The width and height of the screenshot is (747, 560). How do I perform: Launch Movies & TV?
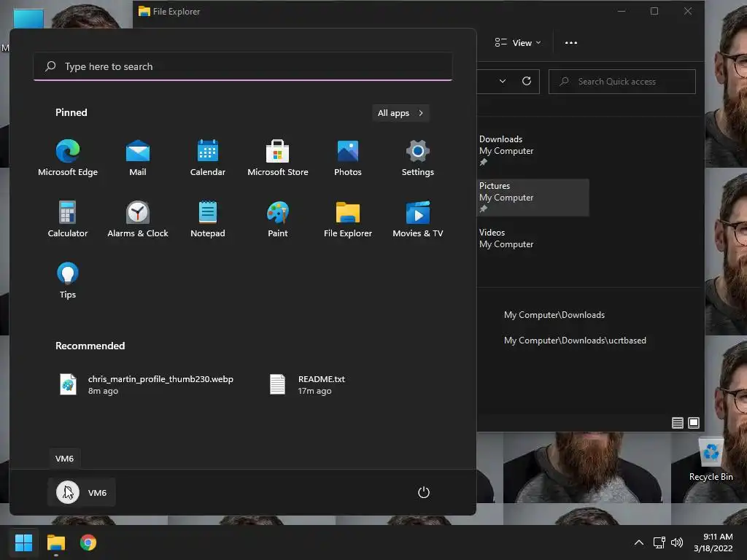418,219
